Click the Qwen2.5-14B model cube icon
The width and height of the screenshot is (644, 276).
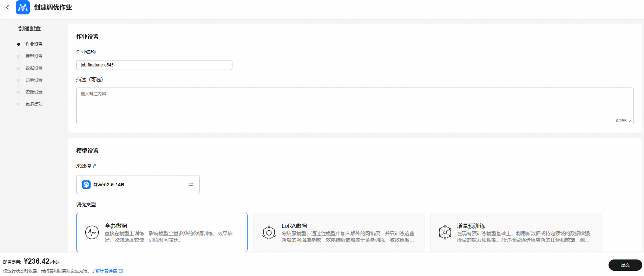tap(86, 185)
